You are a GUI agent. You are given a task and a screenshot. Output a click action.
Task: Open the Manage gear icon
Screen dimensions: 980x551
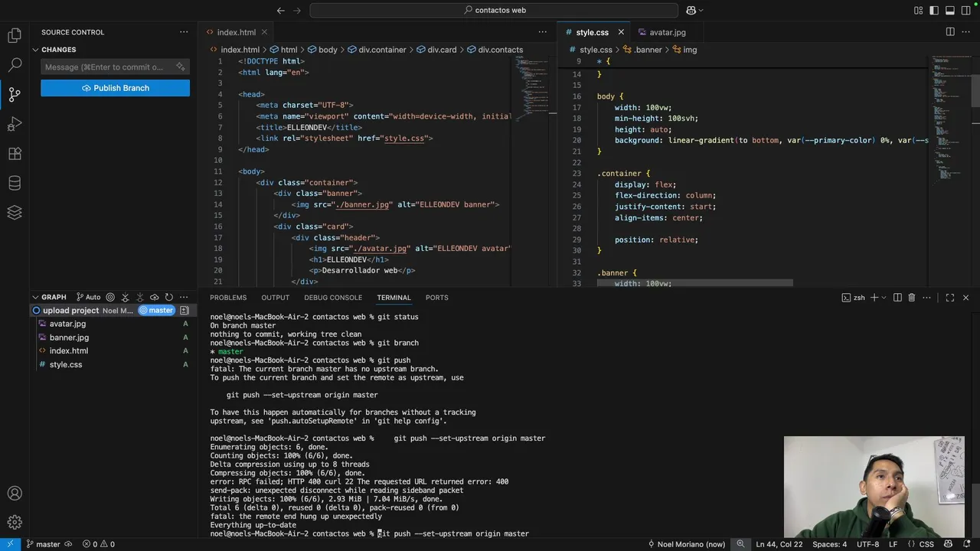15,523
